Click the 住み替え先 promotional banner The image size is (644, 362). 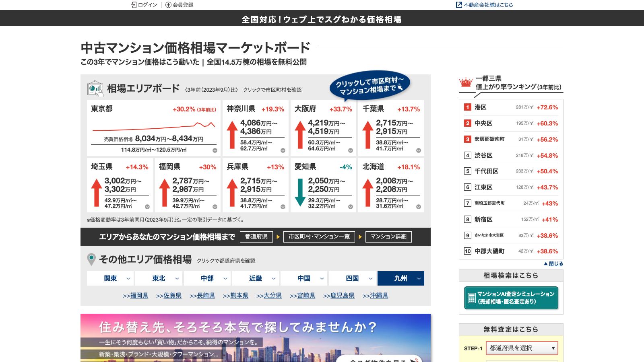(256, 338)
